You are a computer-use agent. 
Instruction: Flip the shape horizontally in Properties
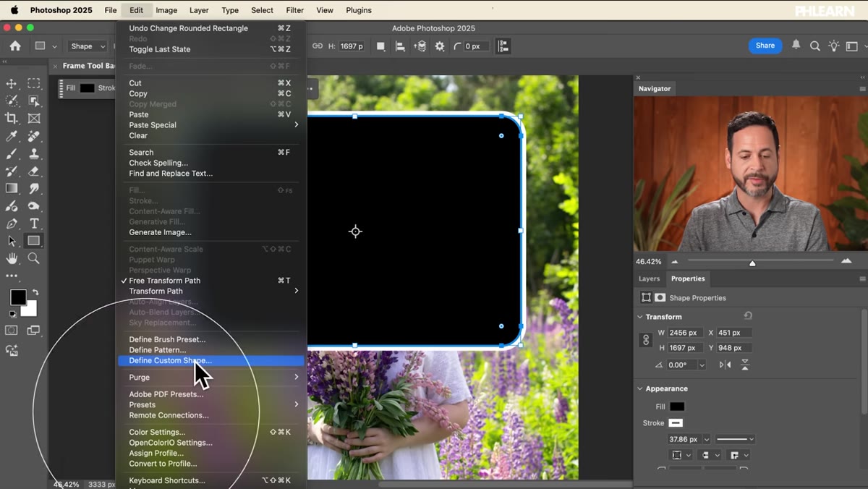[x=725, y=365]
